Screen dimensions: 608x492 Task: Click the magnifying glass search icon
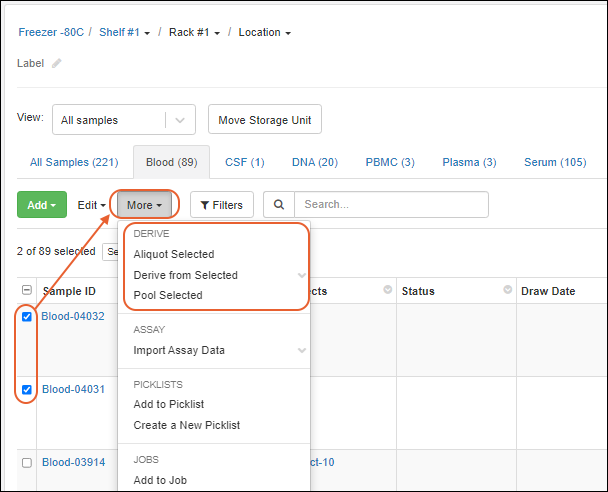pos(278,205)
